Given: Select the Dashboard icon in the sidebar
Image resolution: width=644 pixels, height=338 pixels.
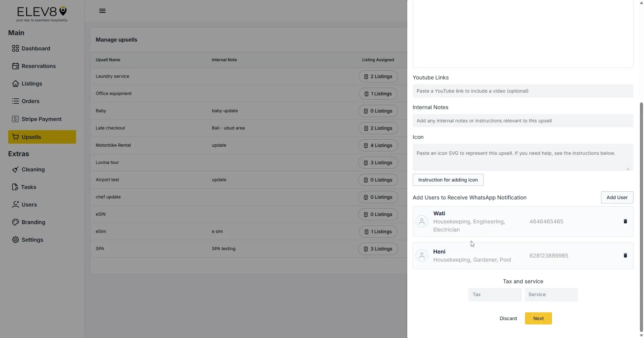Looking at the screenshot, I should [15, 48].
